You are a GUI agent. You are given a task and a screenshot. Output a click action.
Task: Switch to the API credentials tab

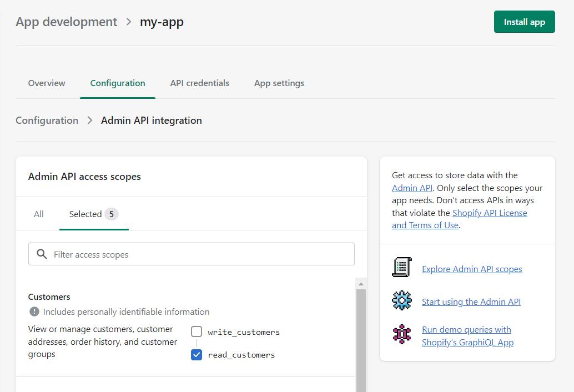(199, 83)
